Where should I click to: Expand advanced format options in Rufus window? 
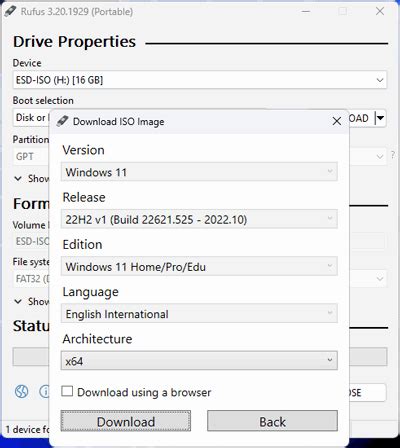(18, 302)
